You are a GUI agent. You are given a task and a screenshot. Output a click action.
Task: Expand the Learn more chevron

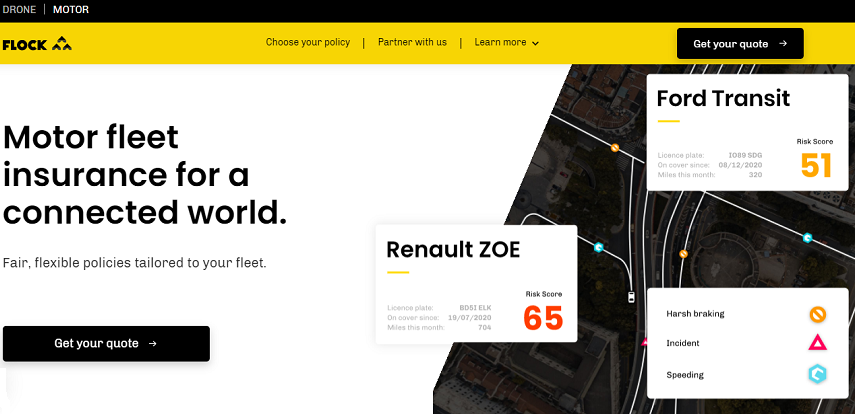click(536, 44)
